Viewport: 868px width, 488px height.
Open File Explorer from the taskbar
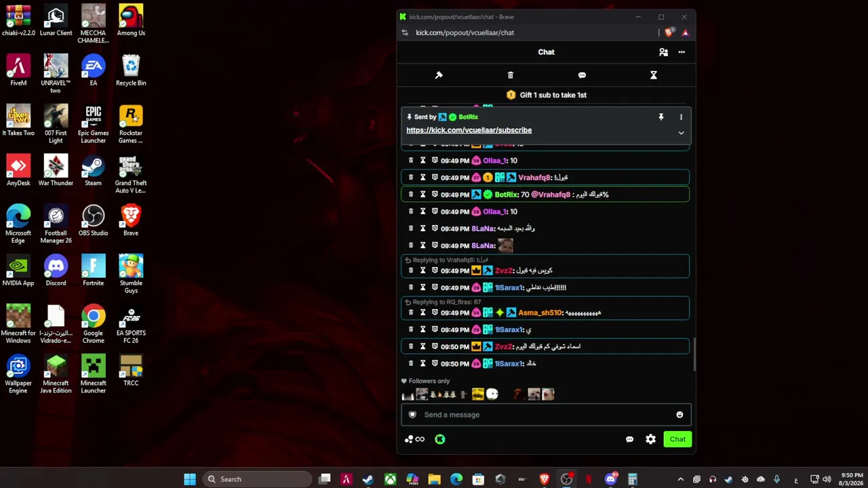tap(435, 479)
